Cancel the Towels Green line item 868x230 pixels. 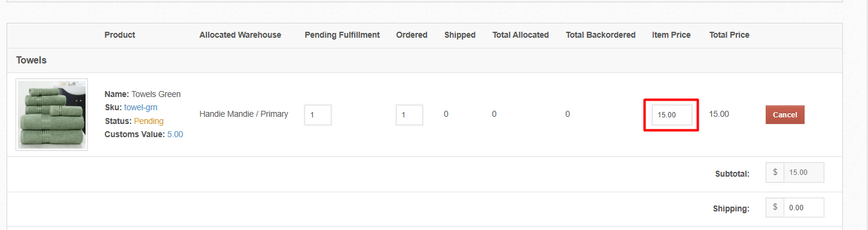[785, 114]
